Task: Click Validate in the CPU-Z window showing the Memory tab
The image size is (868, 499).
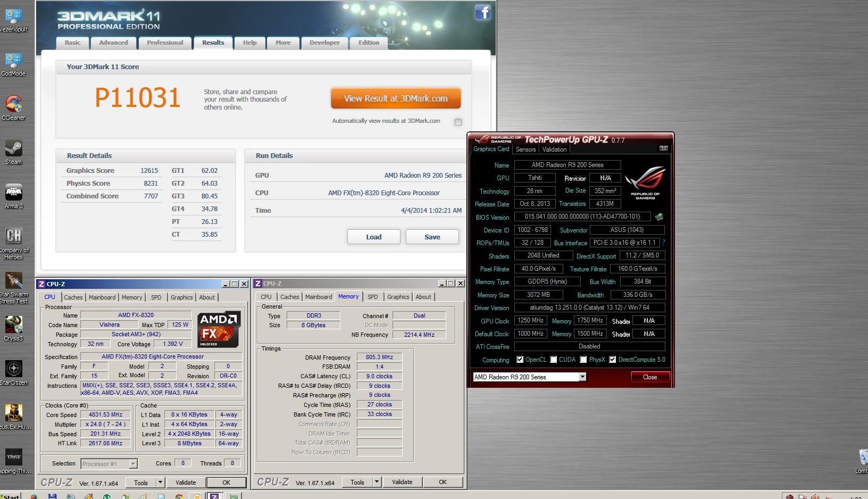Action: 402,482
